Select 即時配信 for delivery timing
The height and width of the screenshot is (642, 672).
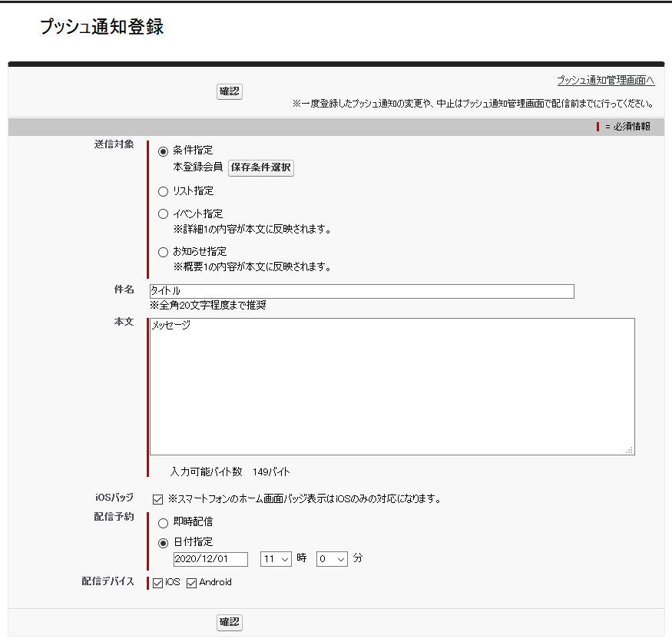coord(163,522)
